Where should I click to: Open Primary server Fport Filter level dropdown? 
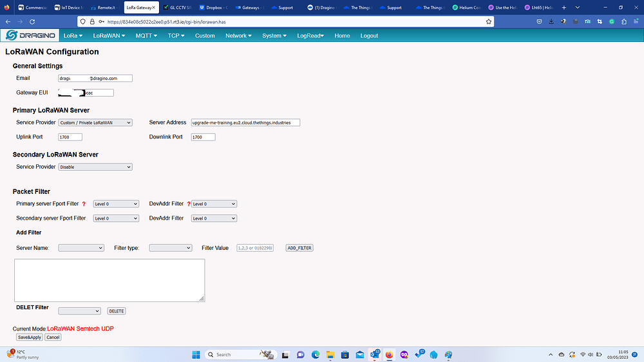tap(116, 204)
